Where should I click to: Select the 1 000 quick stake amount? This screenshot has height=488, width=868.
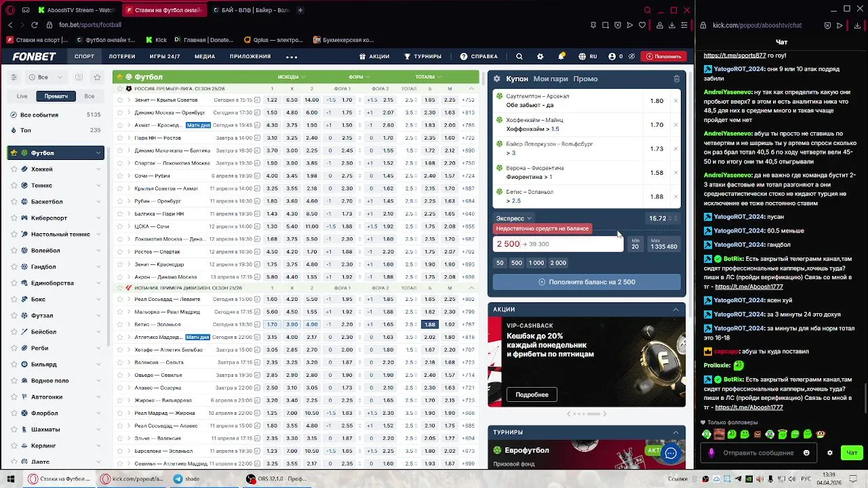536,263
